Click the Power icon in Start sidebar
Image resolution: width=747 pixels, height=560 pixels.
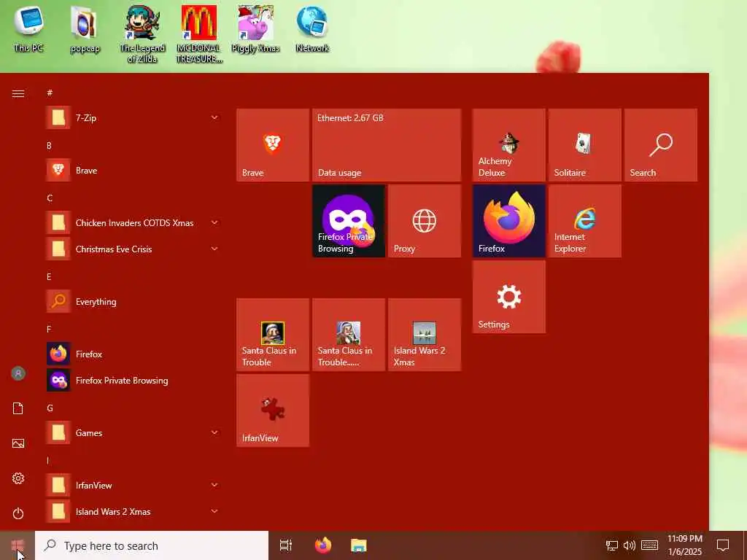[x=18, y=513]
